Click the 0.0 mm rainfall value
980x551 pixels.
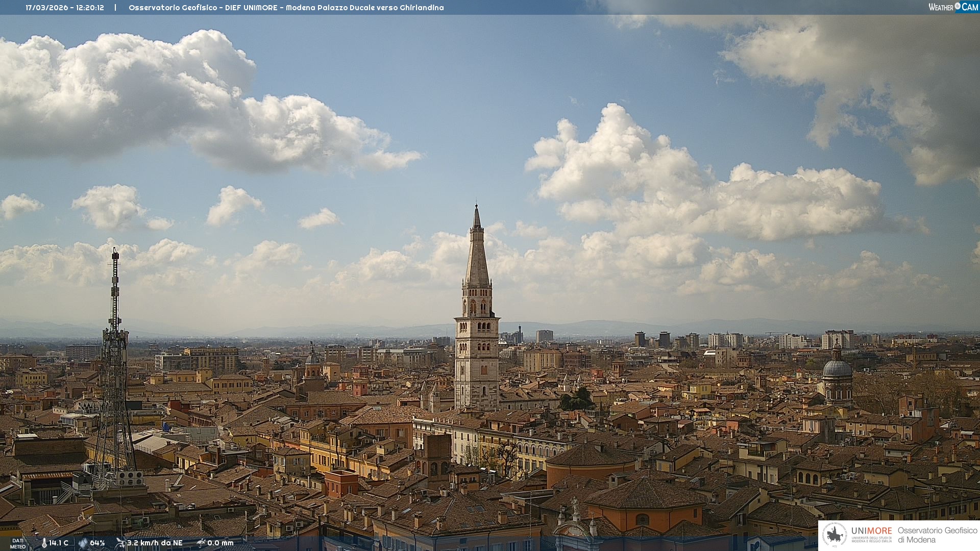(220, 543)
